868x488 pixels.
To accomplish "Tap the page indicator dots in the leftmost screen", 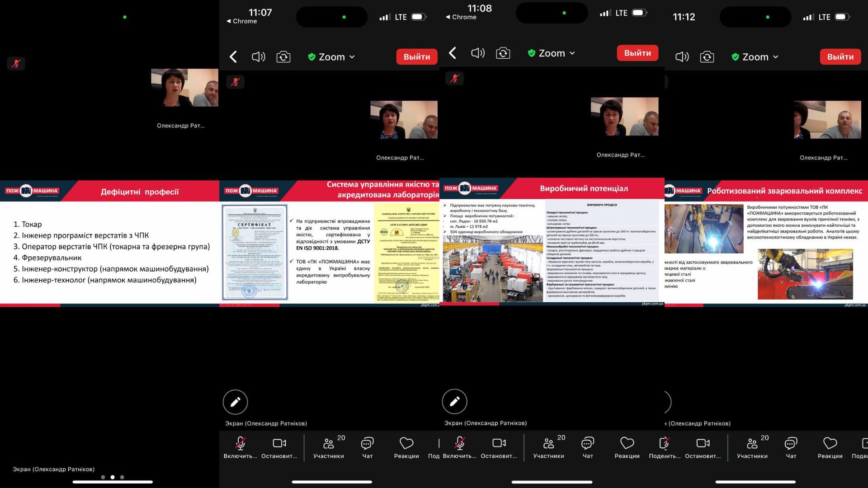I will pos(113,477).
